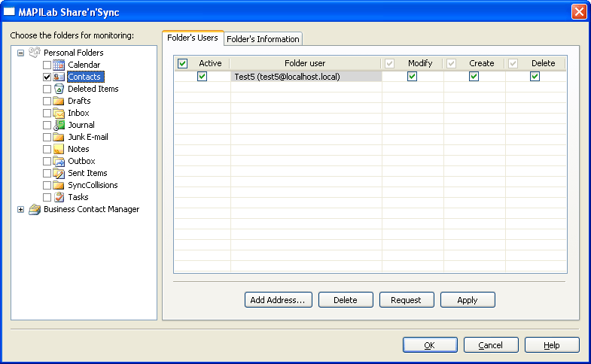Screen dimensions: 591x364
Task: Select Personal Folders label in tree
Action: click(x=74, y=53)
